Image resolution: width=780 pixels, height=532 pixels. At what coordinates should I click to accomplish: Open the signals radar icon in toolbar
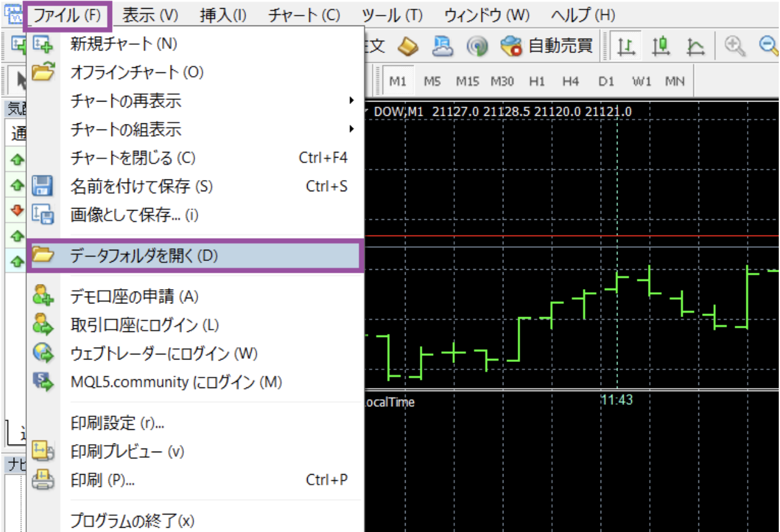477,45
